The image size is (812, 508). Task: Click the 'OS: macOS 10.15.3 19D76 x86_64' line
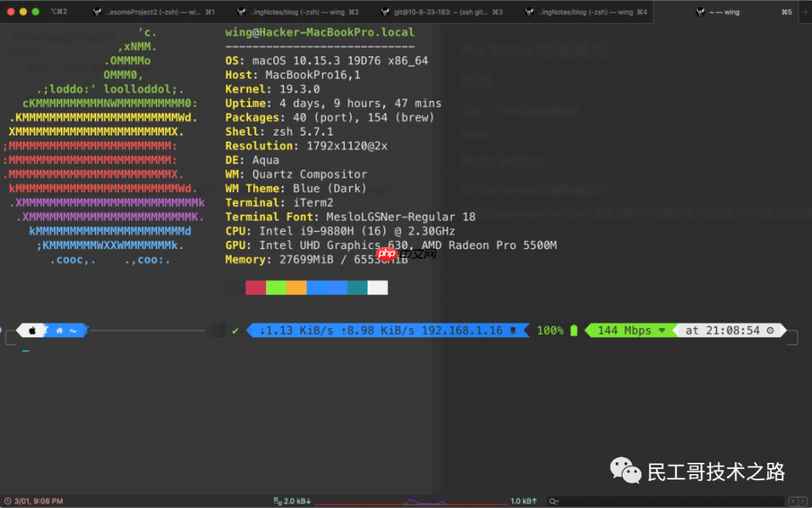coord(327,61)
